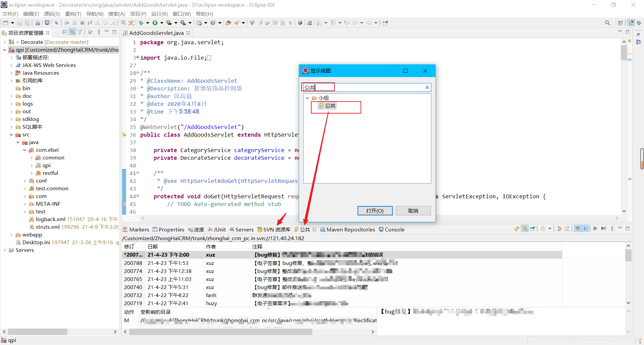Click the toolbar Search magnifier icon

coord(607,23)
